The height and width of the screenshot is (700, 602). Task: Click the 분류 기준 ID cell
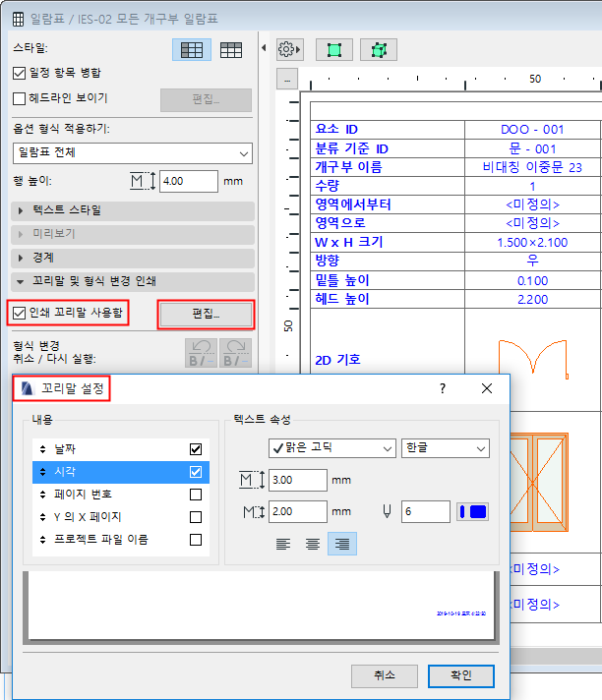click(x=388, y=148)
